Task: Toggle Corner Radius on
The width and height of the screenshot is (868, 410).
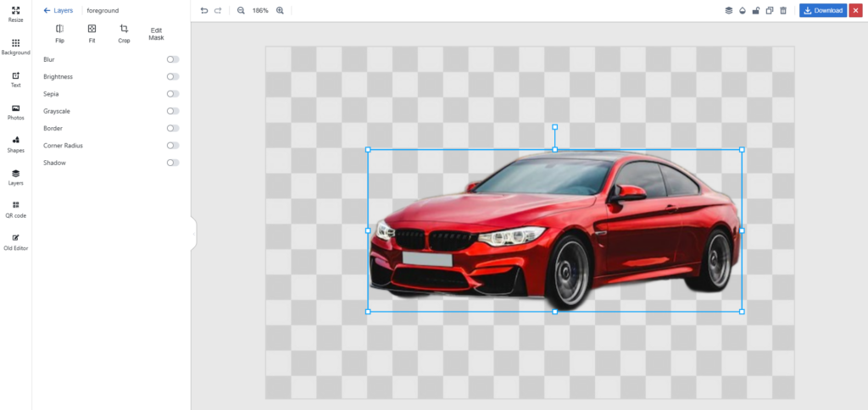Action: pos(173,145)
